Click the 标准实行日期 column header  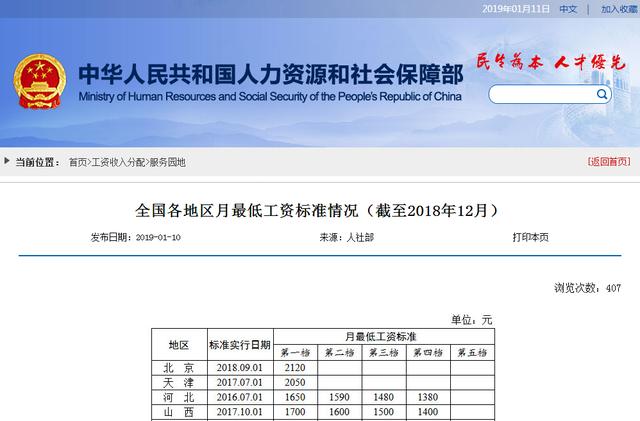coord(239,344)
